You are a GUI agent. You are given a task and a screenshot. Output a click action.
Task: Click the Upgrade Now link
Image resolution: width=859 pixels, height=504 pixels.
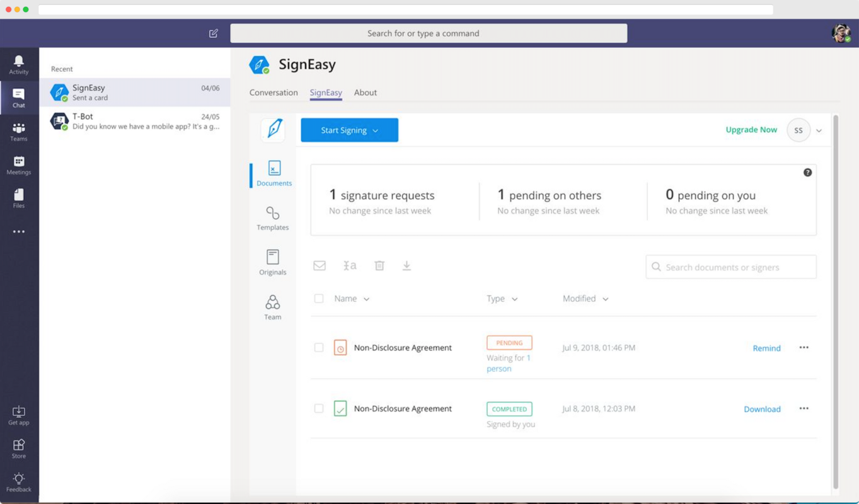click(751, 130)
